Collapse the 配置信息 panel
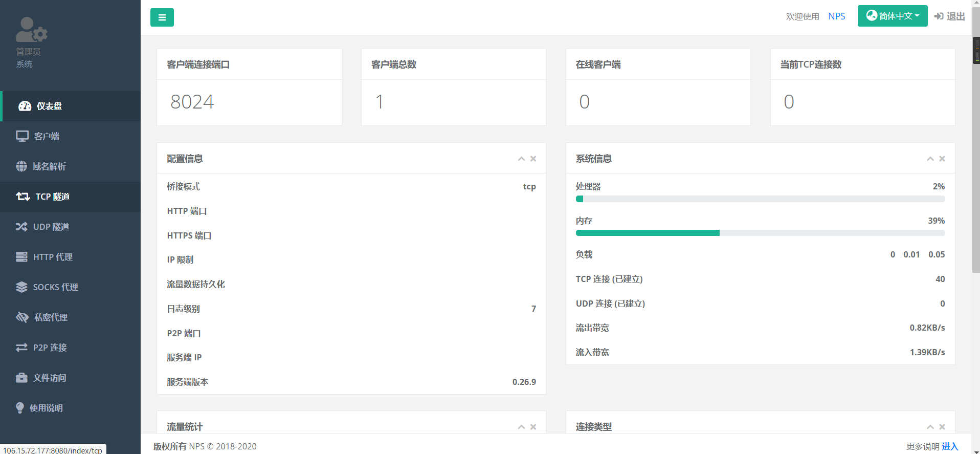The height and width of the screenshot is (454, 980). [521, 159]
